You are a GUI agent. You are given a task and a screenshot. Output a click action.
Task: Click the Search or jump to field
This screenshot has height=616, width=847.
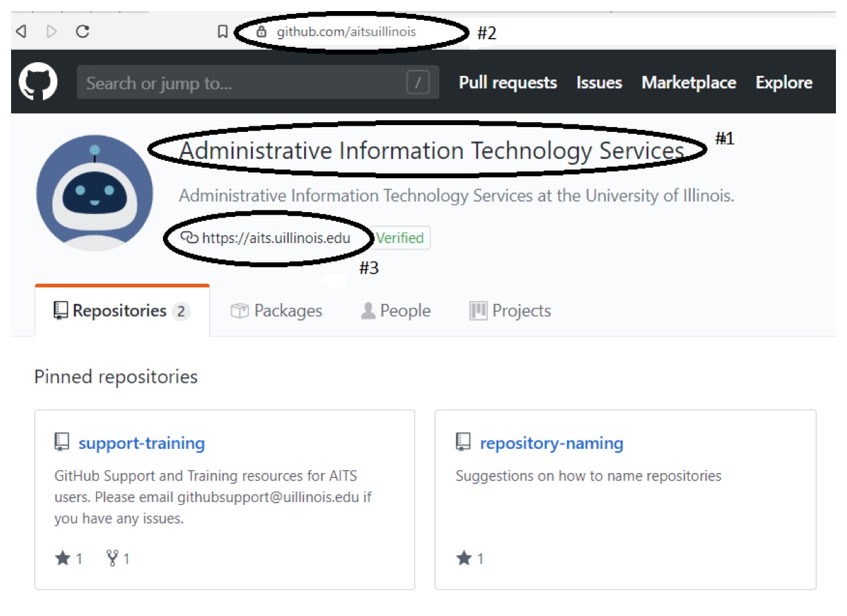(258, 83)
